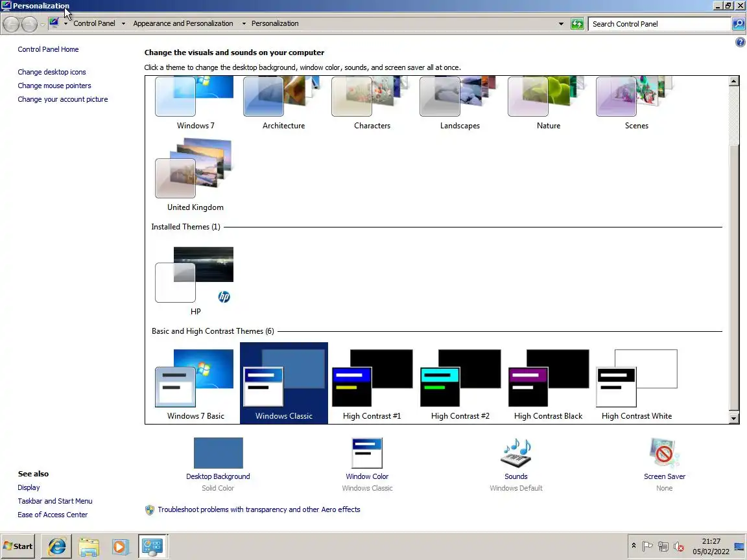This screenshot has height=560, width=747.
Task: Choose the Characters theme
Action: 372,103
